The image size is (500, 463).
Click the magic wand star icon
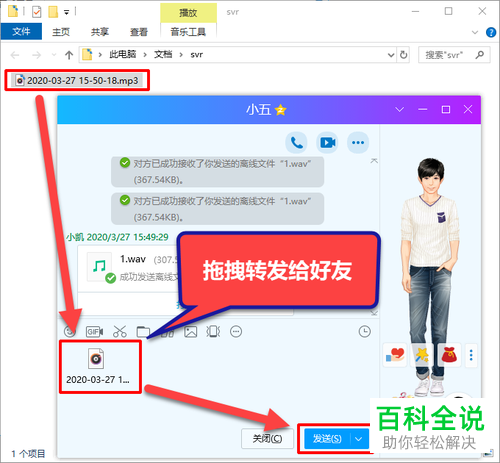click(x=422, y=355)
